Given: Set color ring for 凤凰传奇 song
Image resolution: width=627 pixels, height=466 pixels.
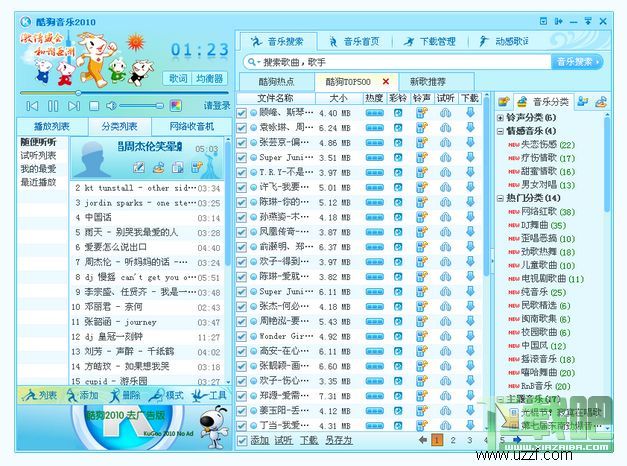Looking at the screenshot, I should 398,232.
